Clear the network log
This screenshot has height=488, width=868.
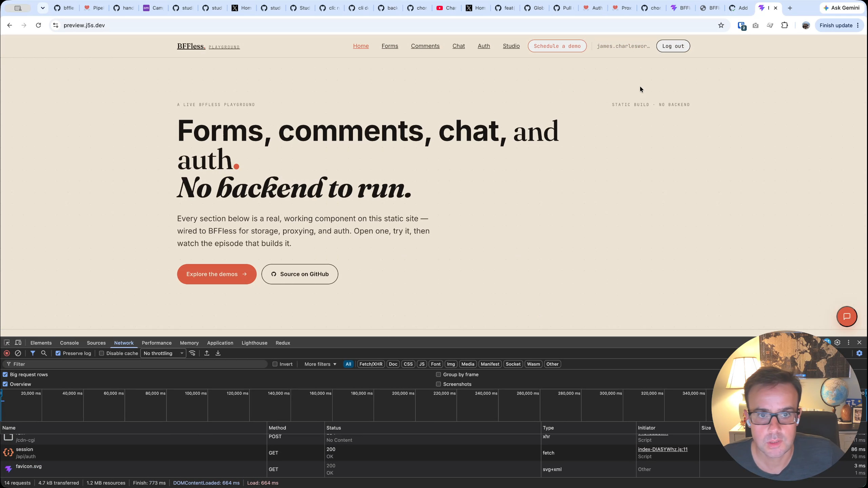pos(18,353)
